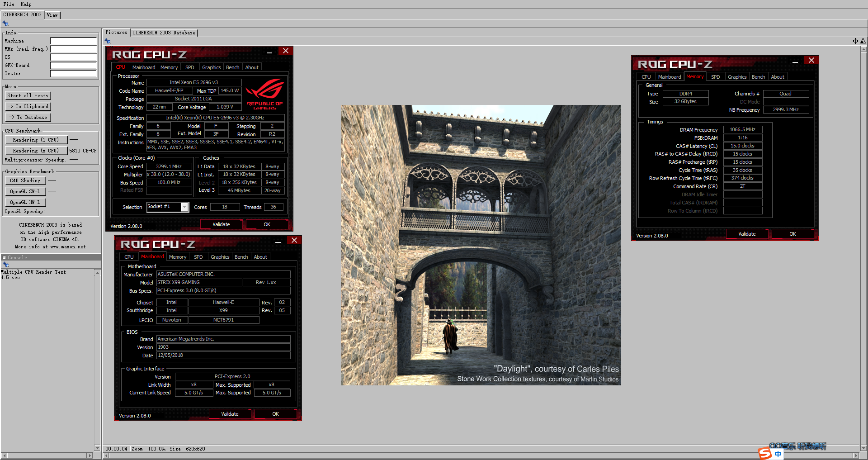The height and width of the screenshot is (460, 868).
Task: Open the CINEBENCH 2003 Database tab
Action: click(x=164, y=33)
